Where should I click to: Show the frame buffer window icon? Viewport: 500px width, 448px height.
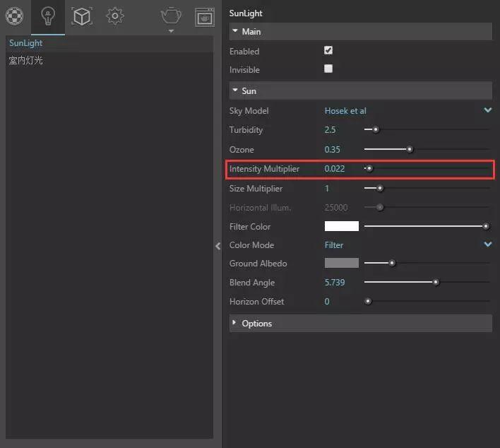tap(204, 17)
